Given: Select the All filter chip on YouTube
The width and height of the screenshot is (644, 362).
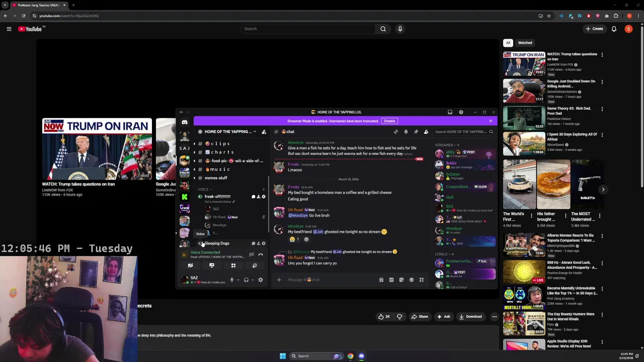Looking at the screenshot, I should [x=508, y=43].
